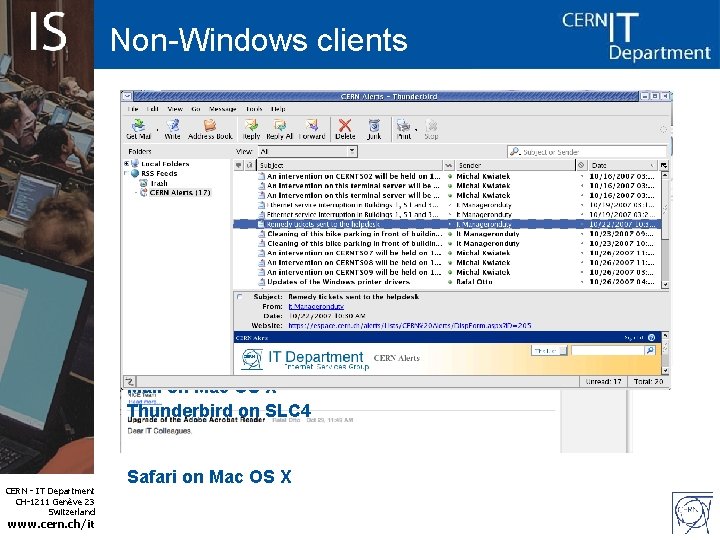720x540 pixels.
Task: Click the message list scrollbar down arrow
Action: tap(664, 284)
